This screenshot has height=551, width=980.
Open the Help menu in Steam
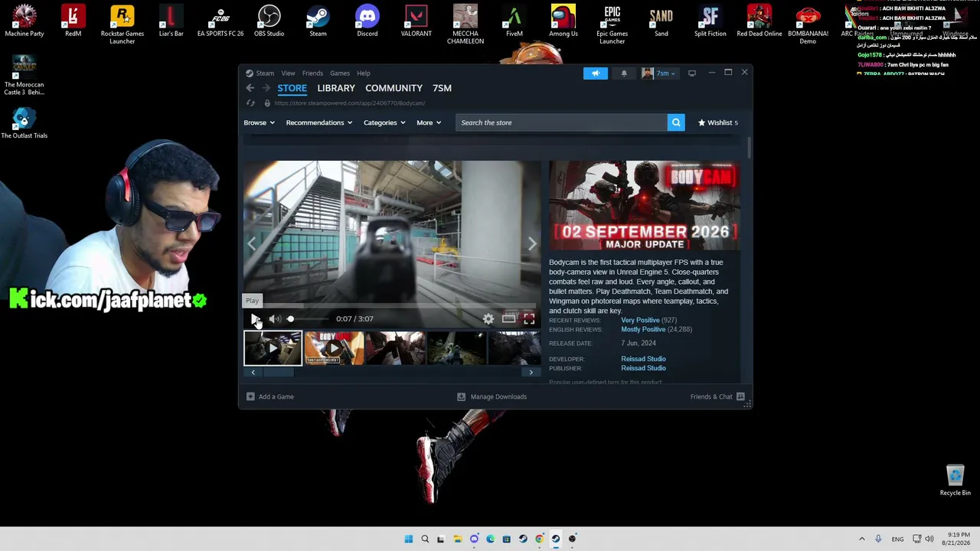pos(364,73)
